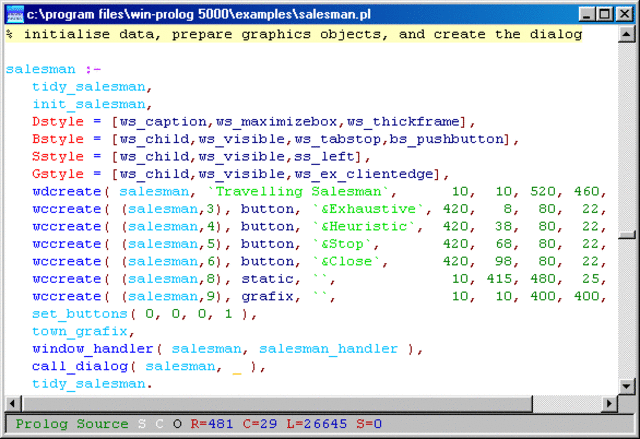Click the 'salesman_handler' argument
Image resolution: width=640 pixels, height=439 pixels.
329,349
